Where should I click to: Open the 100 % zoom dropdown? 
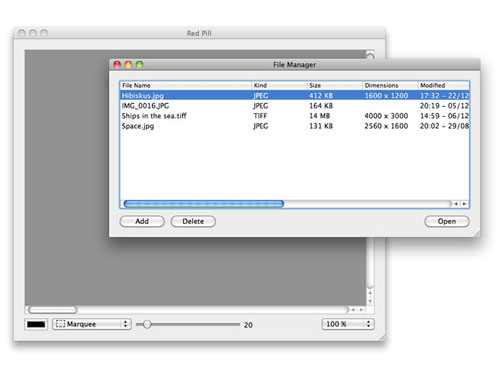348,324
